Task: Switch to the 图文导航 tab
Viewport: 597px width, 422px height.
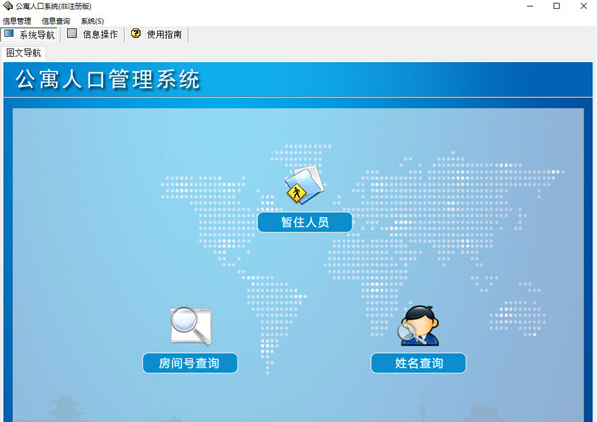Action: [x=24, y=53]
